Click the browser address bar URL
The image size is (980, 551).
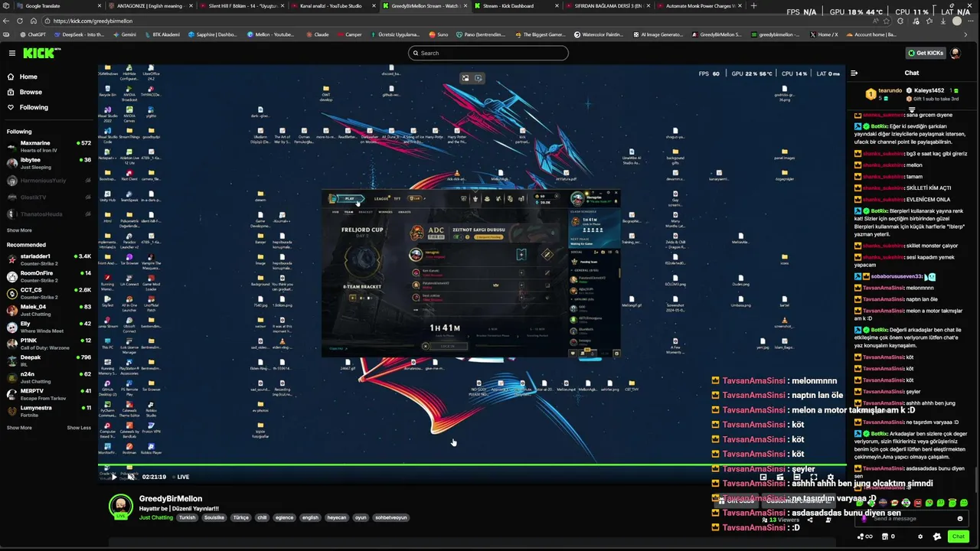pyautogui.click(x=93, y=21)
